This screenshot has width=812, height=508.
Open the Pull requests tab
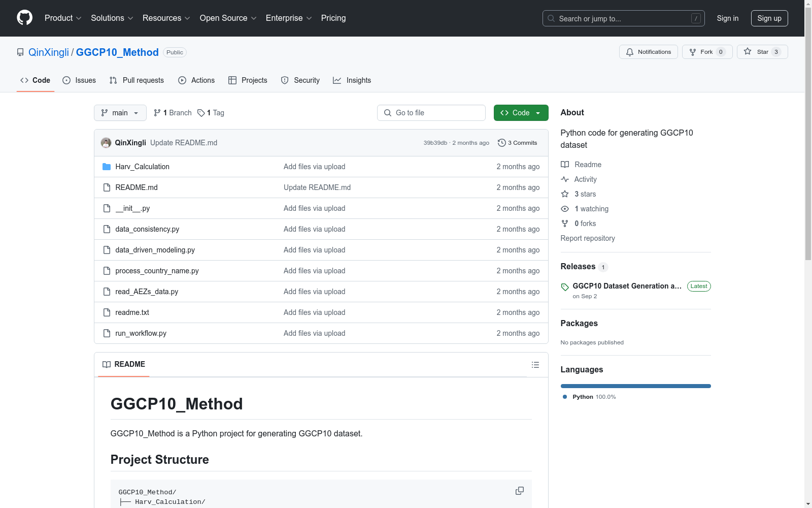tap(137, 80)
